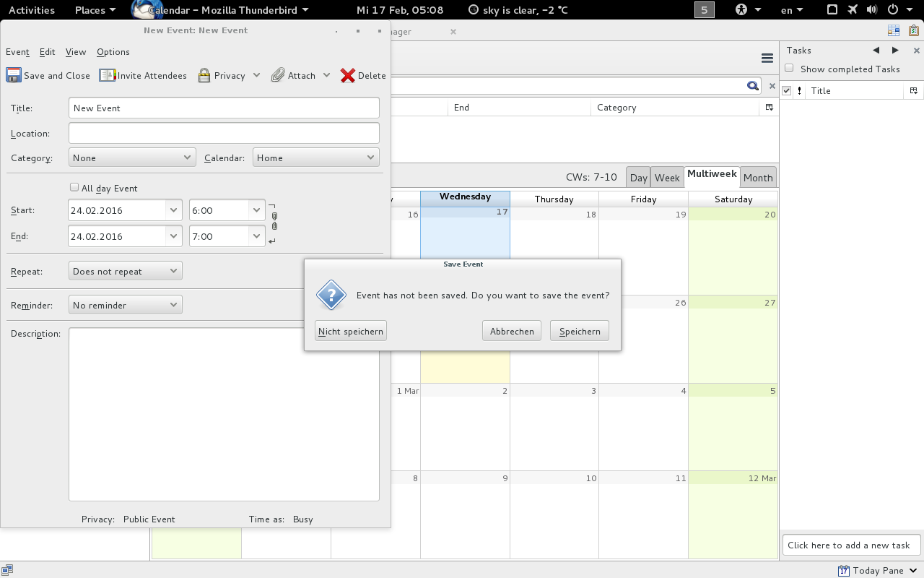Click the task completed column checkbox header
This screenshot has width=924, height=578.
tap(787, 91)
